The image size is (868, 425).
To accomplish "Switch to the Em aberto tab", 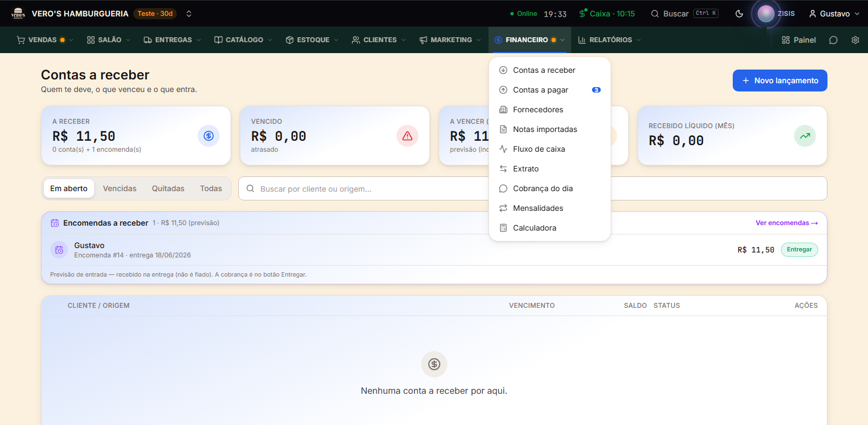I will (69, 188).
